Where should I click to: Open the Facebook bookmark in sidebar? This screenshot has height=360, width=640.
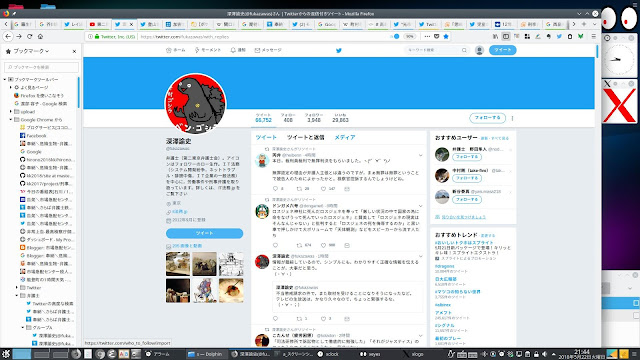click(x=36, y=136)
